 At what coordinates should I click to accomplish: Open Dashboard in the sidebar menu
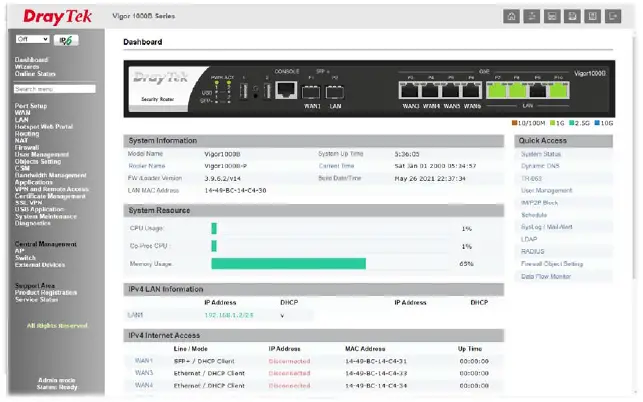point(32,59)
